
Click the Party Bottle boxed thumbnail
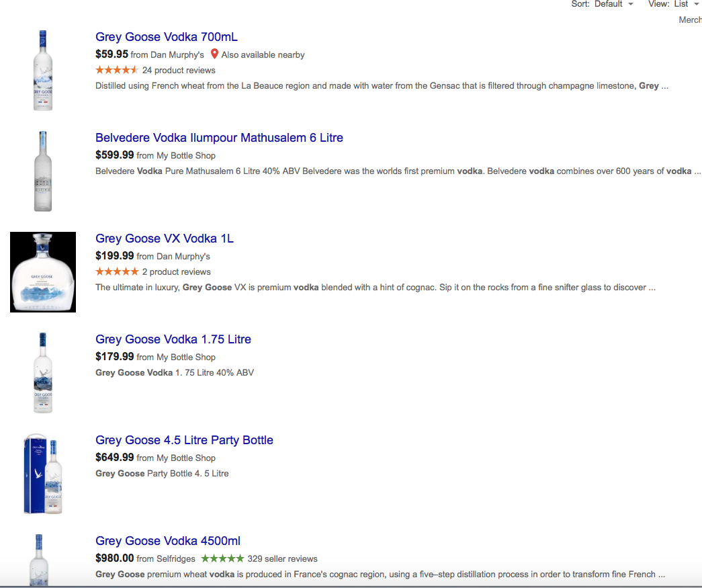pyautogui.click(x=43, y=473)
